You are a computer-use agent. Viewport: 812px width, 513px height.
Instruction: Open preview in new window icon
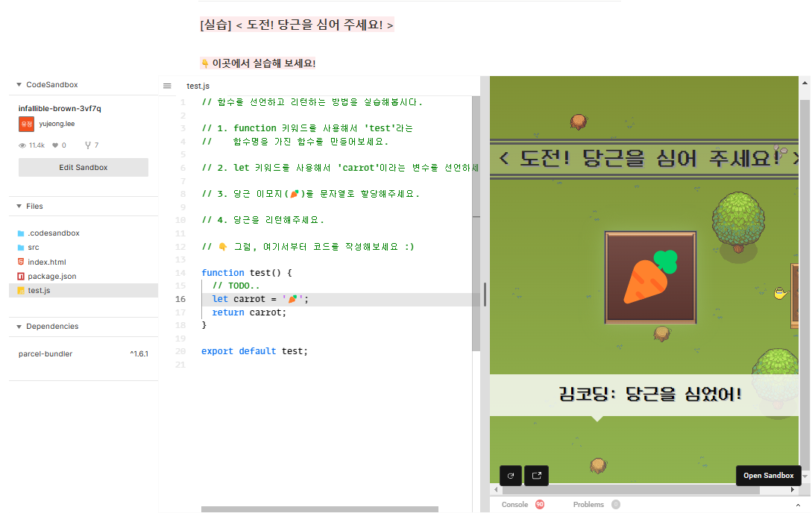tap(537, 475)
